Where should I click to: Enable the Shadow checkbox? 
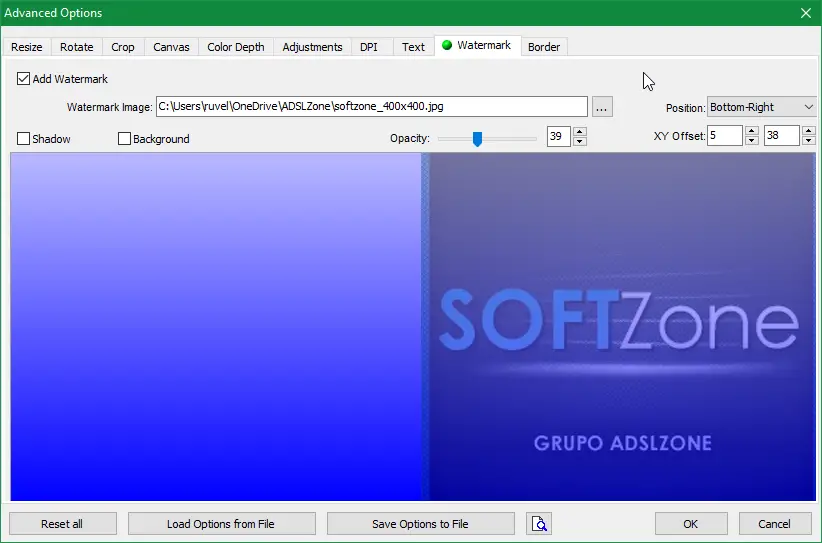[23, 138]
